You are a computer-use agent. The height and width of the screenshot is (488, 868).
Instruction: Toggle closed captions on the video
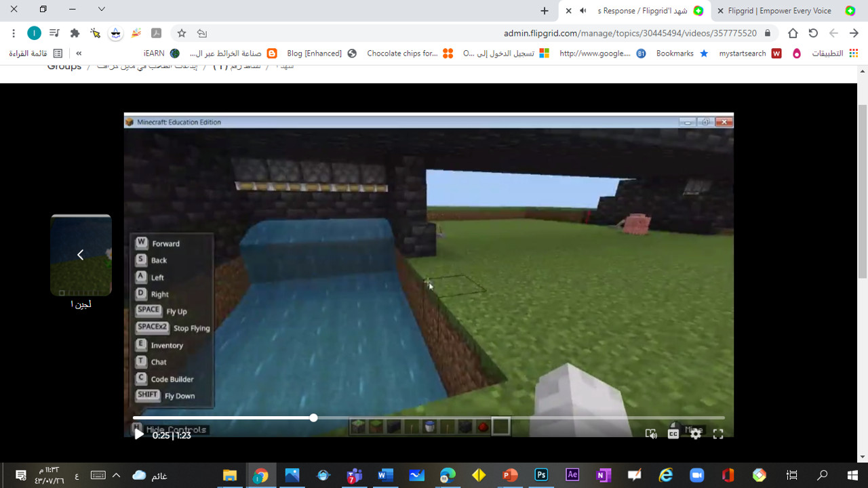[673, 434]
